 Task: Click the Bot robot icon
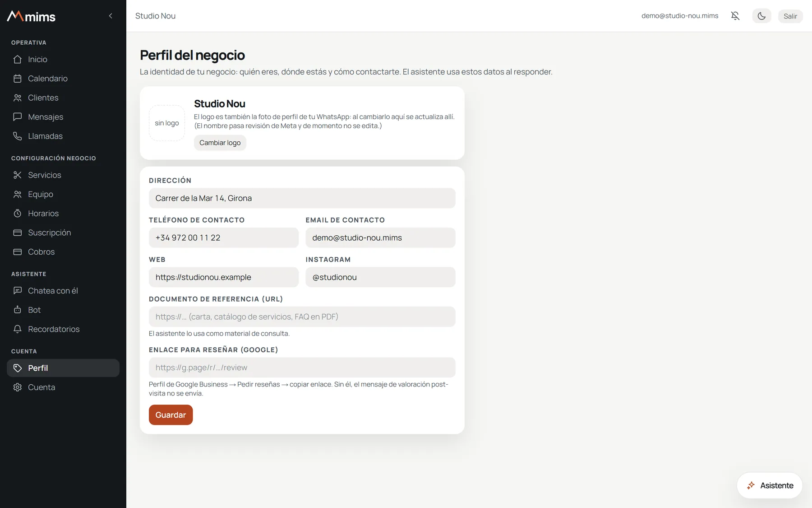(18, 310)
